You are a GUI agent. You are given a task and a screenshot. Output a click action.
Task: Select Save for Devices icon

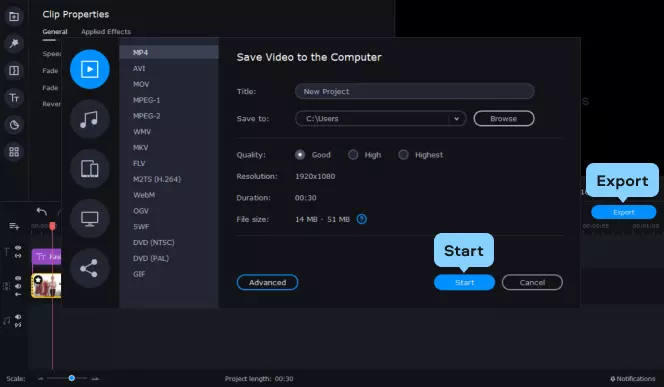pos(90,169)
